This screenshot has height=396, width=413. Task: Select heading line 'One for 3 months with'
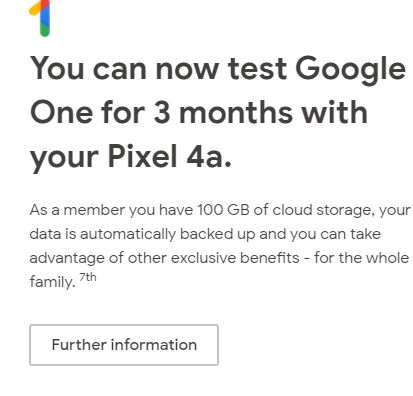tap(199, 112)
